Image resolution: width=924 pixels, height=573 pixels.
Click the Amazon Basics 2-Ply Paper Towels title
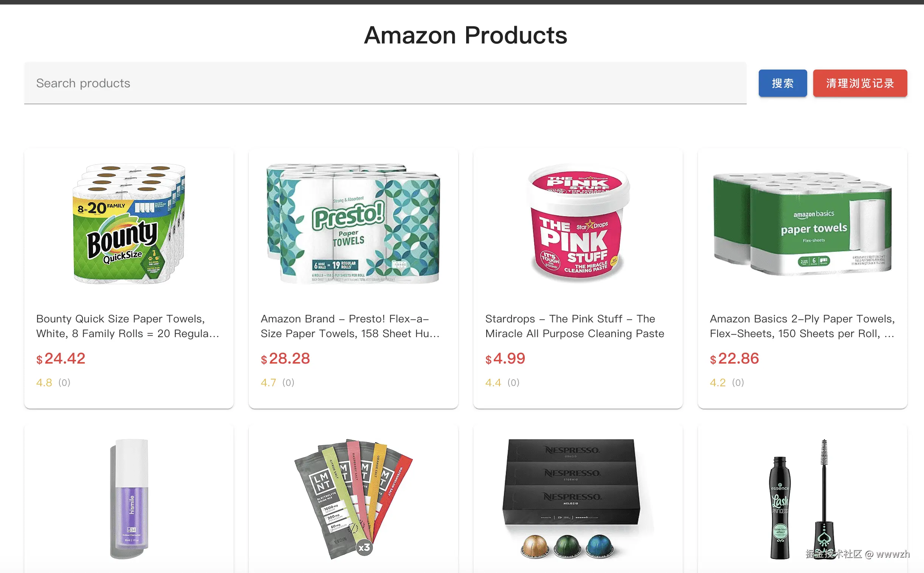802,326
